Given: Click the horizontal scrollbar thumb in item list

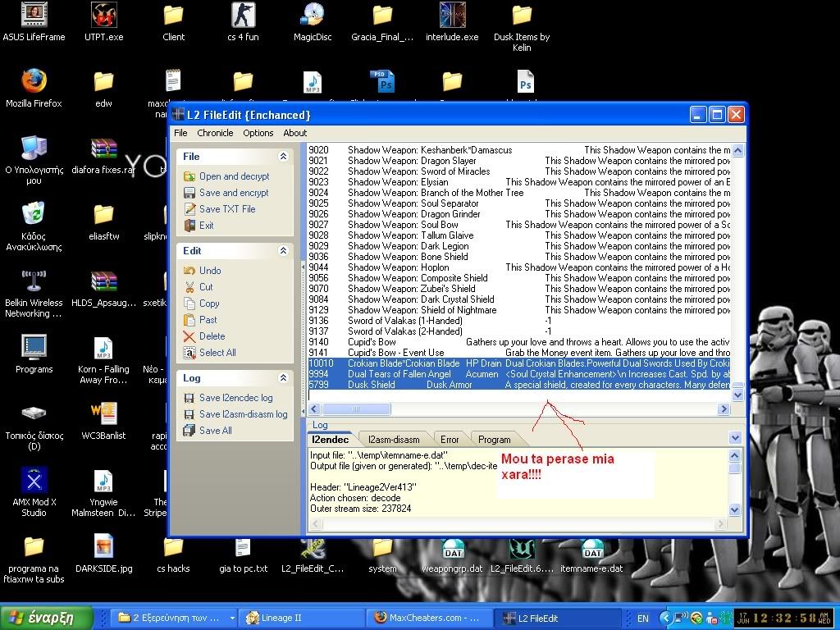Looking at the screenshot, I should tap(356, 409).
